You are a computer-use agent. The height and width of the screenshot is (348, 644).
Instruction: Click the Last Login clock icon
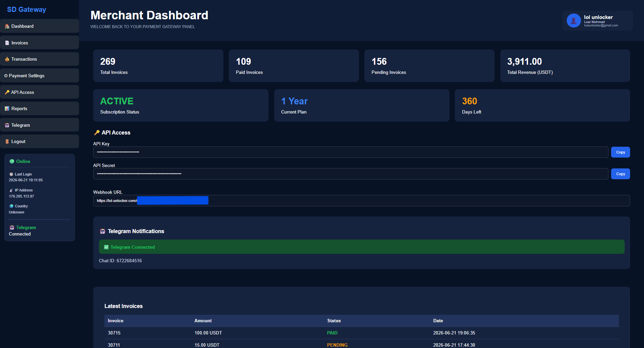11,174
